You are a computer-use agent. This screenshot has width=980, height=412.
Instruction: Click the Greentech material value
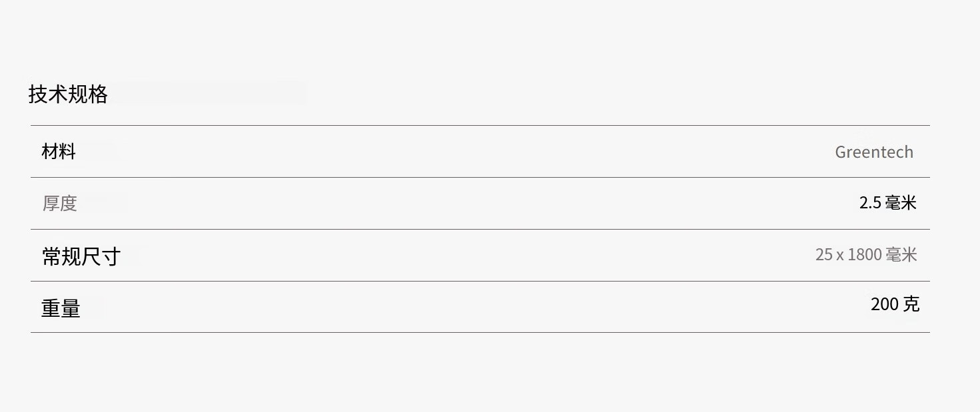[873, 152]
